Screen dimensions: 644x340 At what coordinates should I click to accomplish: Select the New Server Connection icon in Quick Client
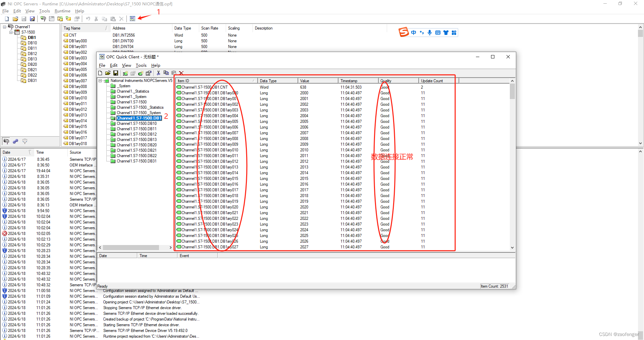pyautogui.click(x=125, y=73)
